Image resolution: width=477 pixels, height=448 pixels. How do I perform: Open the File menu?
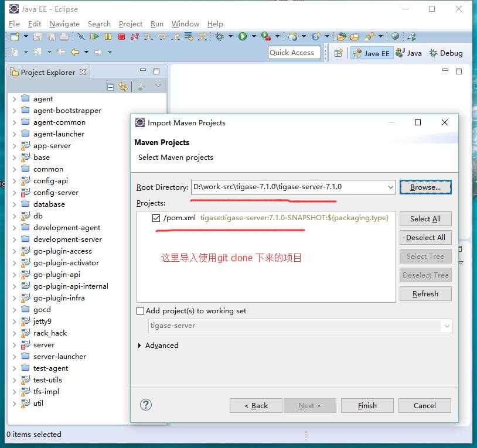pos(14,23)
